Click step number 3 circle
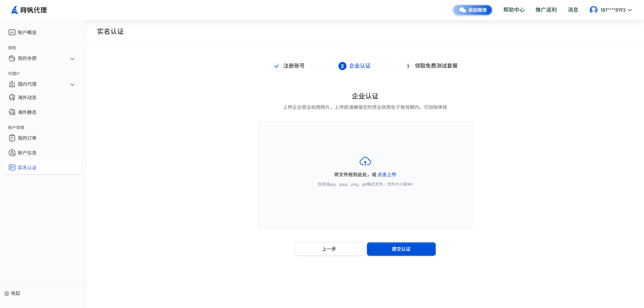 [x=408, y=66]
